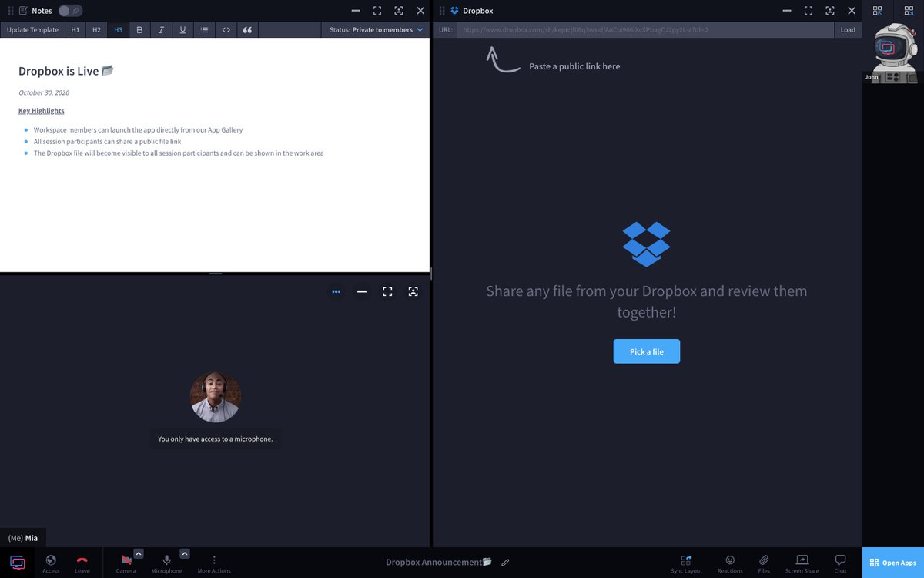Click the app logo in bottom-left corner
Viewport: 924px width, 578px height.
click(x=17, y=563)
